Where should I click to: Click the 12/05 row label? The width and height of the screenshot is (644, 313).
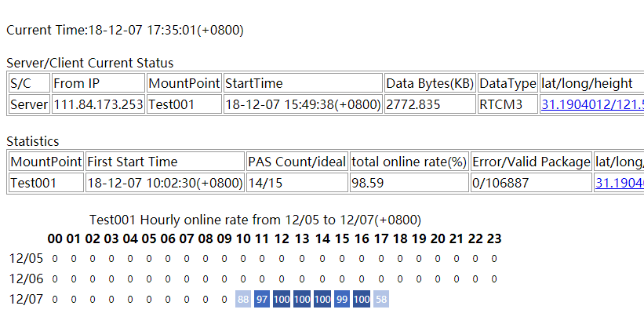pyautogui.click(x=27, y=259)
